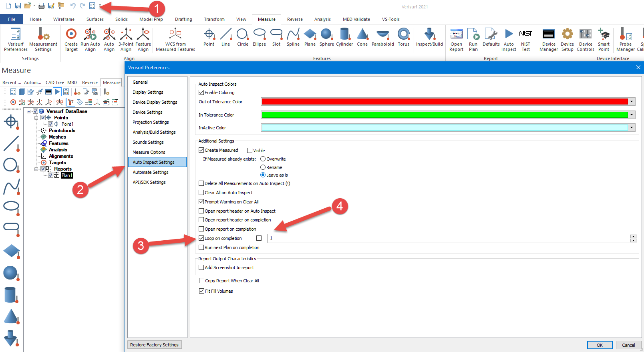The width and height of the screenshot is (644, 352).
Task: Select the Rename radio button
Action: click(263, 167)
